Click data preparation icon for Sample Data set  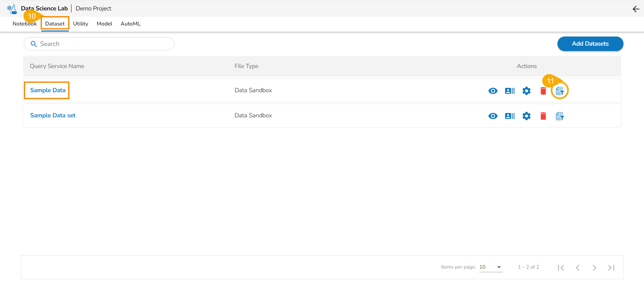click(x=559, y=116)
